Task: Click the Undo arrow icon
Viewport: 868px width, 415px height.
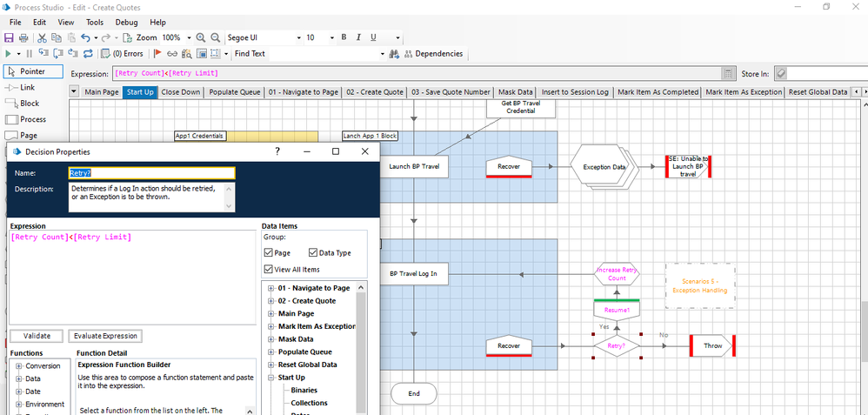Action: click(x=85, y=38)
